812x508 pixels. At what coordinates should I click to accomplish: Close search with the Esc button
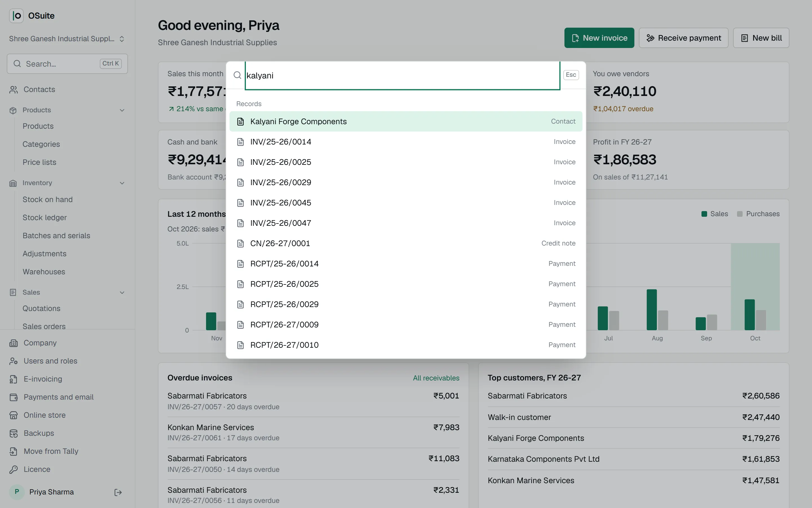pos(571,75)
